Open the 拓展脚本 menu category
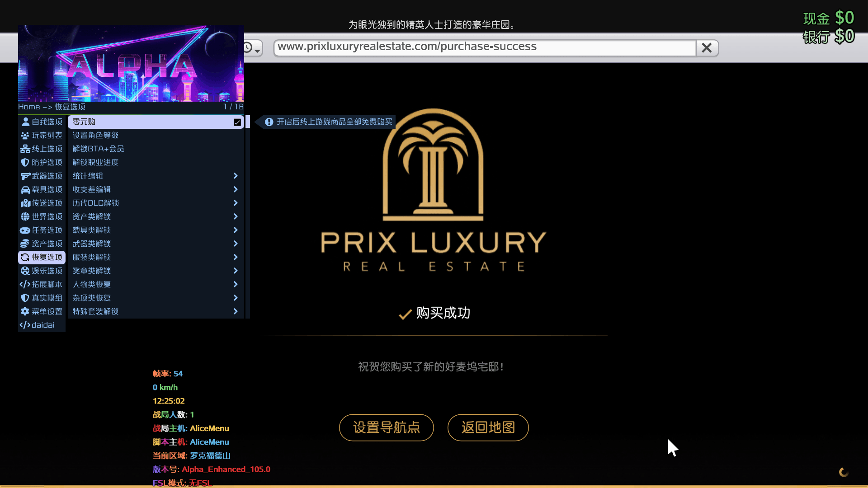This screenshot has width=868, height=488. coord(42,284)
